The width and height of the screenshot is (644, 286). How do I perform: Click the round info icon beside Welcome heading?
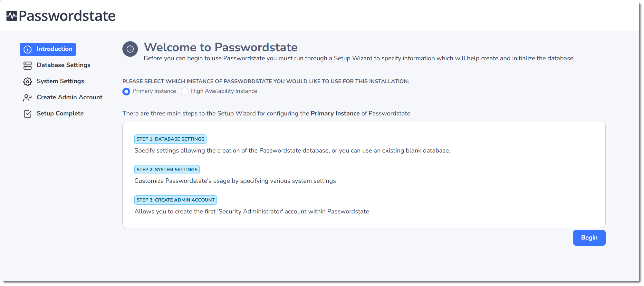tap(130, 49)
